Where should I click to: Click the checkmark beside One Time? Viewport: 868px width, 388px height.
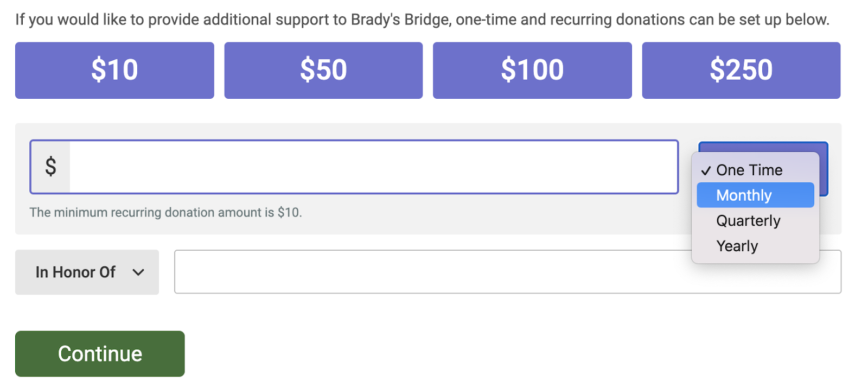pos(706,171)
